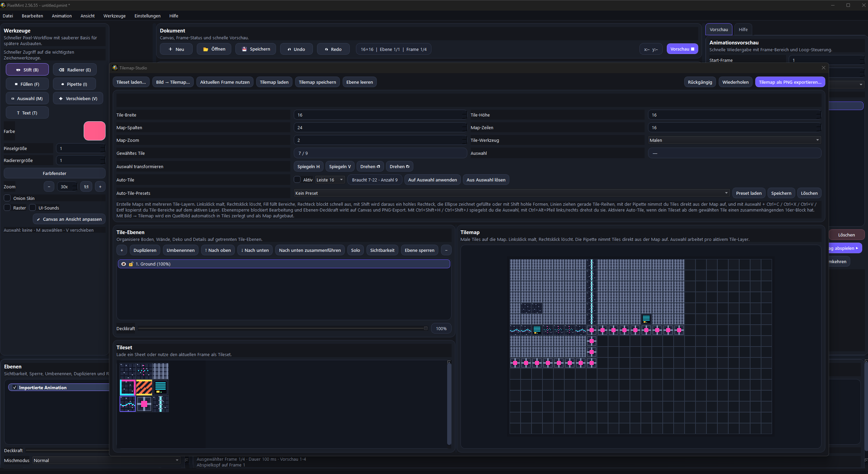
Task: Select the magenta cross tile in tileset
Action: coord(144,404)
